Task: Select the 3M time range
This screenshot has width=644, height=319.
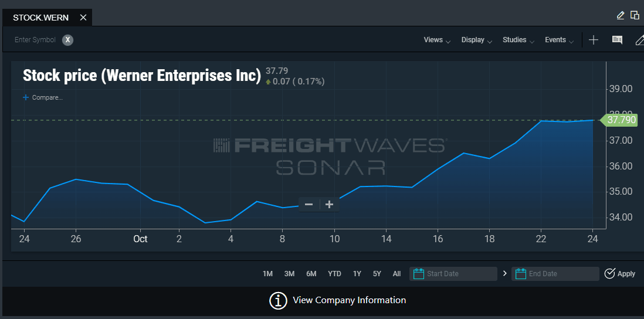Action: point(289,274)
